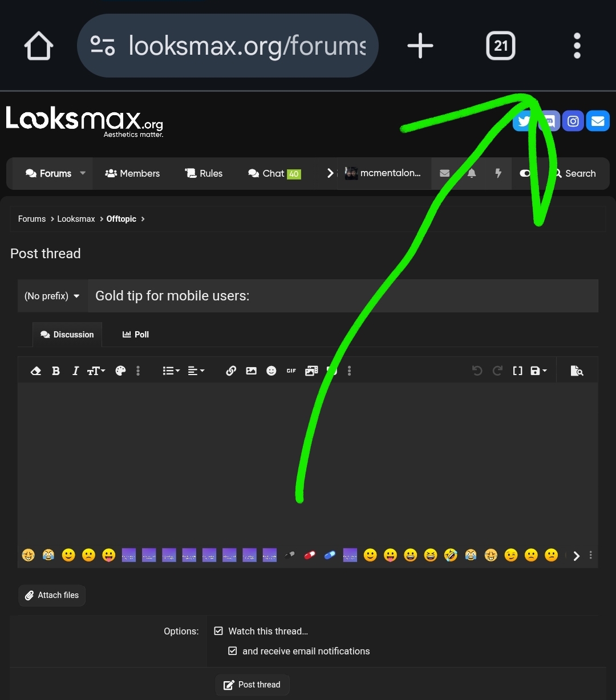
Task: Open Instagram social link
Action: (573, 121)
